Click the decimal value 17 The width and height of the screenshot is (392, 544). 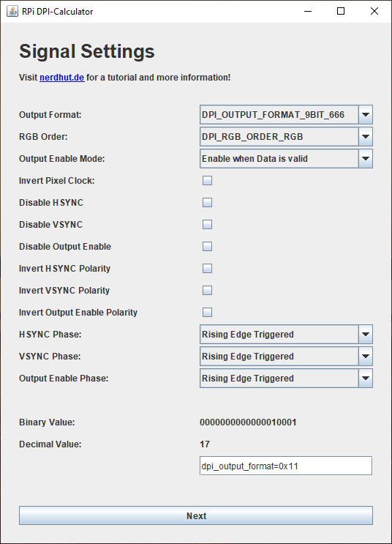(205, 444)
